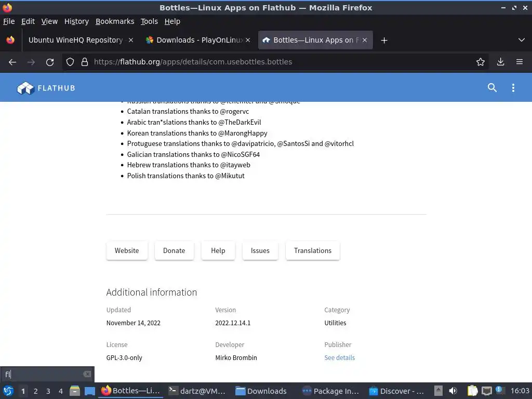Open the File menu
Viewport: 532px width, 399px height.
pos(9,21)
